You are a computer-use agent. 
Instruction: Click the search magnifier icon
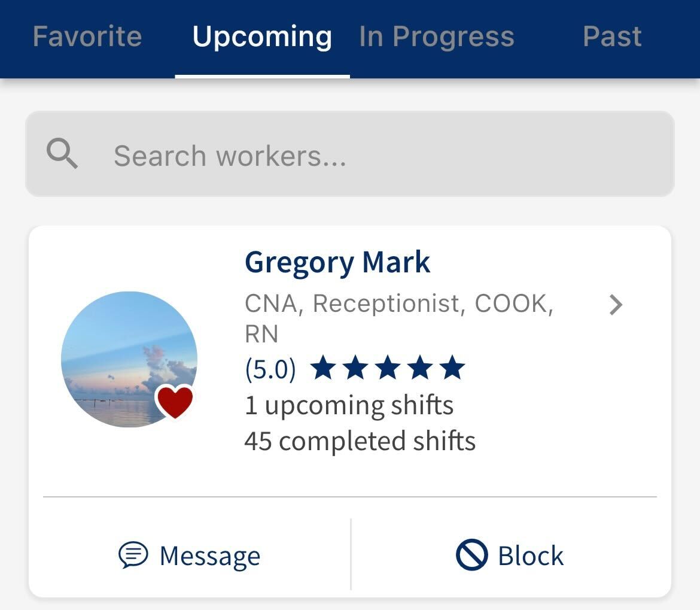click(62, 154)
